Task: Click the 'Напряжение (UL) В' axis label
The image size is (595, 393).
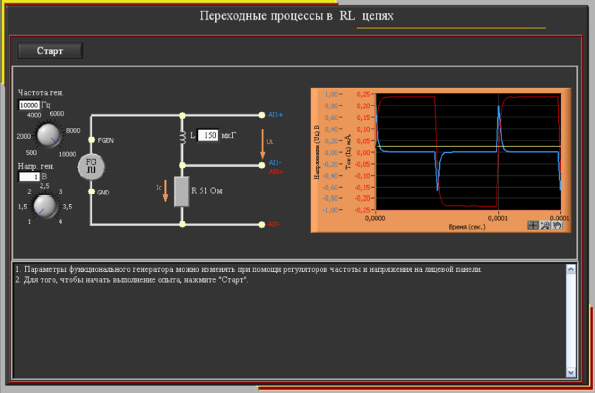Action: click(317, 152)
